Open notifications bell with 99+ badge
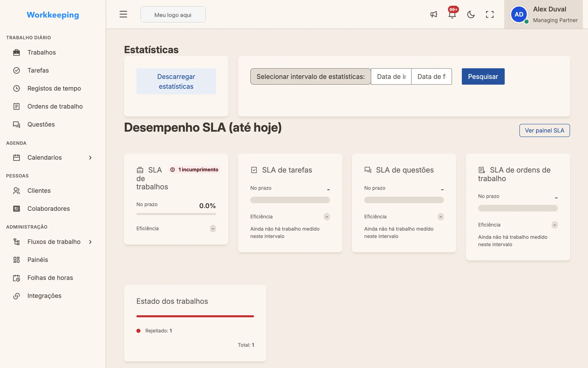 pyautogui.click(x=452, y=14)
